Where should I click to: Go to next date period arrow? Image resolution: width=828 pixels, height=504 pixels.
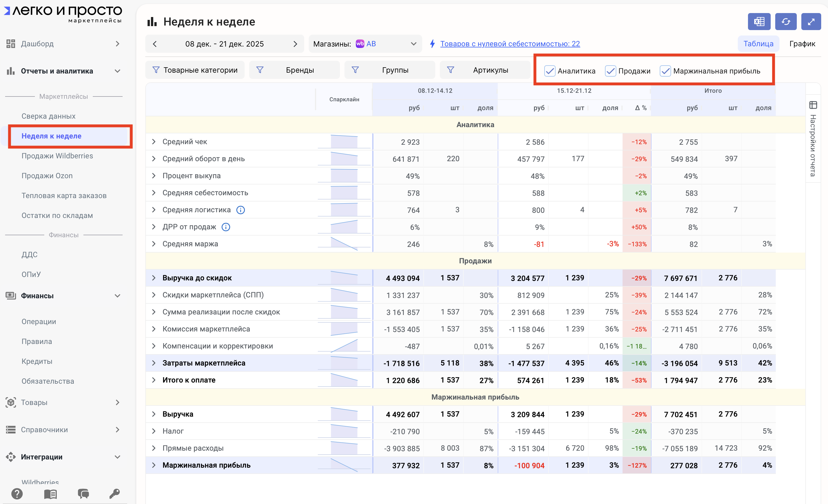(295, 44)
